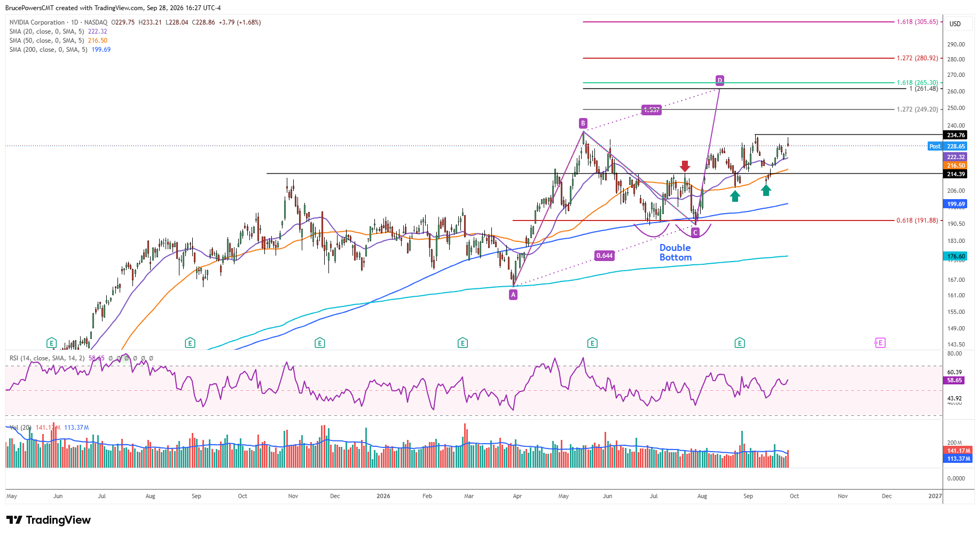The image size is (980, 536).
Task: Select the purple pattern point B label
Action: 583,123
